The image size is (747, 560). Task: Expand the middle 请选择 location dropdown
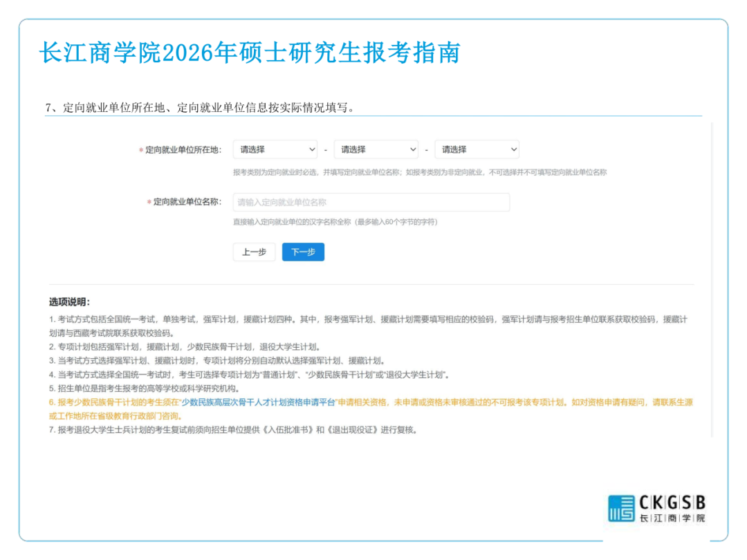tap(376, 149)
